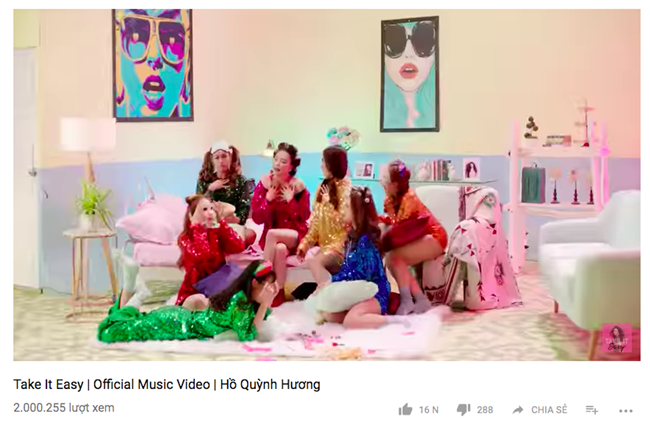The width and height of the screenshot is (650, 427).
Task: Click the 2.000.255 lượt xem view count
Action: point(64,408)
